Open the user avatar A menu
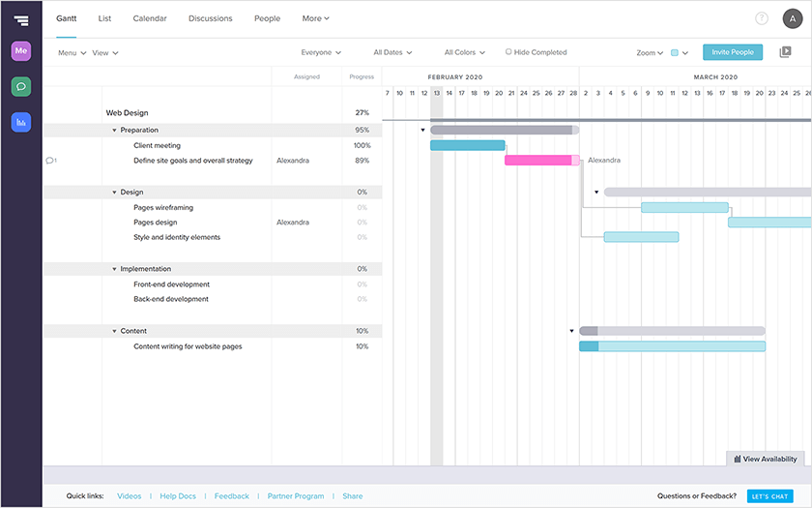 [793, 18]
